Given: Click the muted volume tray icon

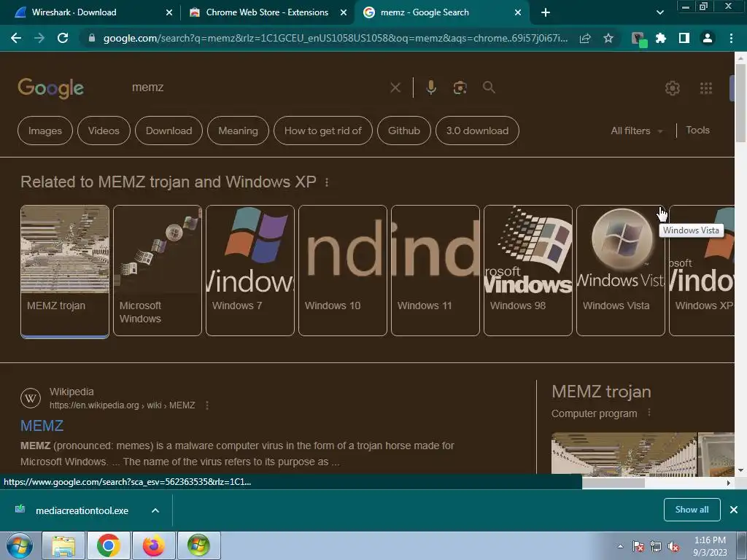Looking at the screenshot, I should pyautogui.click(x=673, y=547).
